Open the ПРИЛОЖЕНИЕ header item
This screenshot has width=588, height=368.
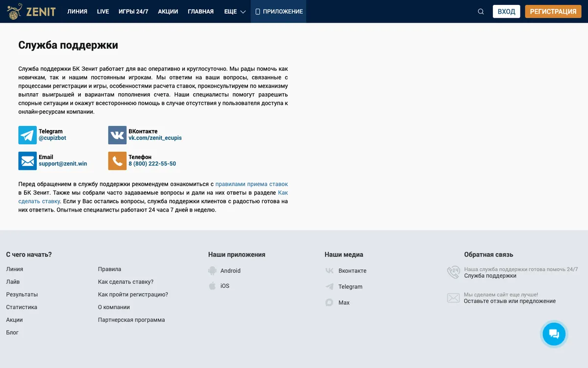278,11
